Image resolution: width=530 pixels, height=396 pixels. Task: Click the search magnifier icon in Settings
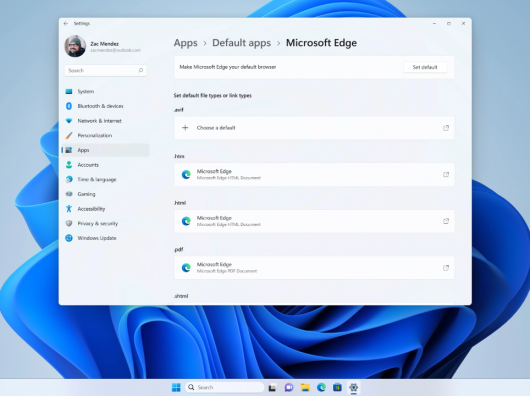coord(141,70)
